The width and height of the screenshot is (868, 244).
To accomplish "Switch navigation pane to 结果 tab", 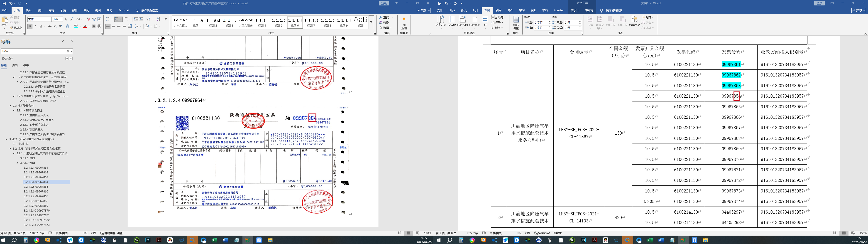I will pyautogui.click(x=26, y=65).
